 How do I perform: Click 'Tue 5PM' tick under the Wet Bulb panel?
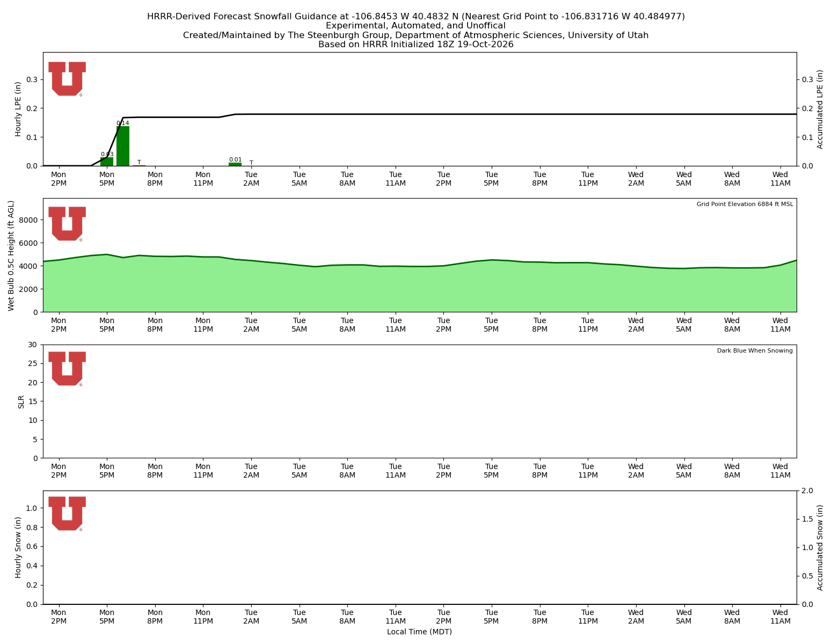pos(492,325)
